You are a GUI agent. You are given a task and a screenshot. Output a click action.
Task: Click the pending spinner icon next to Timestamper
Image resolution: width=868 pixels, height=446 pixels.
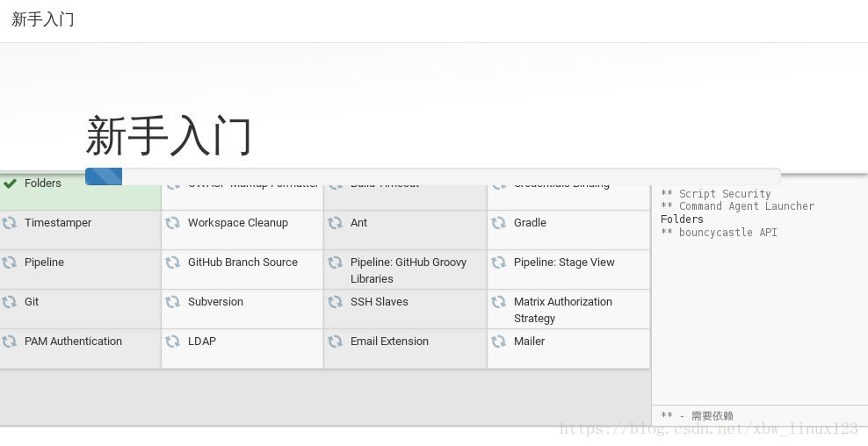coord(9,223)
